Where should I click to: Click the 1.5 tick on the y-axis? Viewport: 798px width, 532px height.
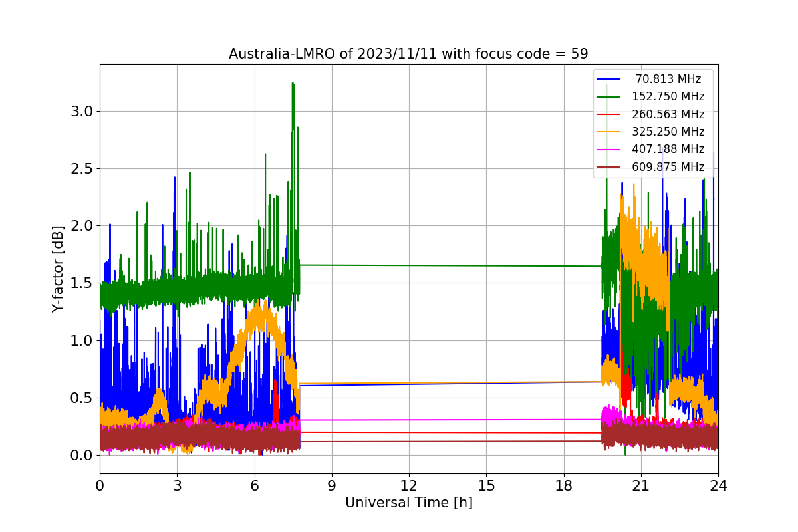tap(81, 283)
